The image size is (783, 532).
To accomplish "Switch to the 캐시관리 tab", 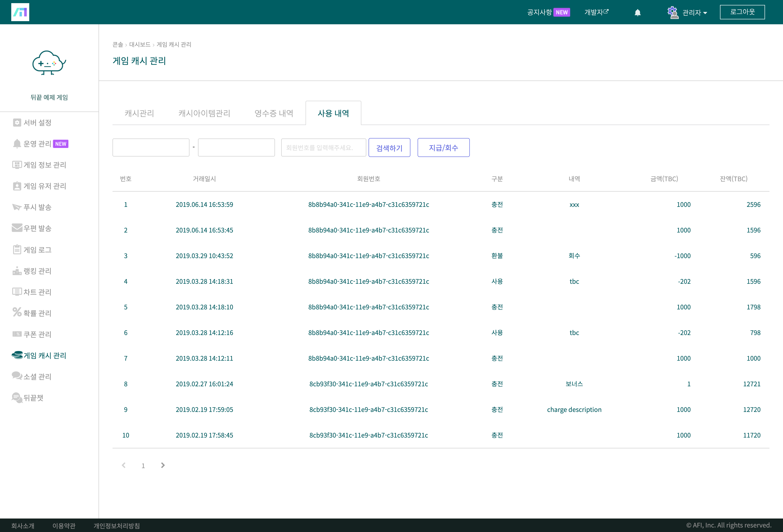I will point(139,113).
